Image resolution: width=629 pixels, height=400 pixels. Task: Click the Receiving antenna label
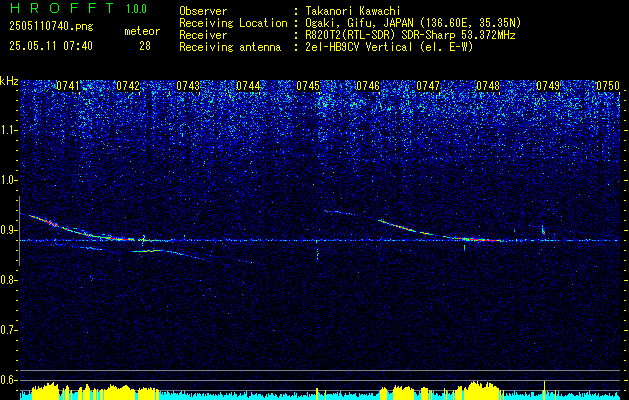230,47
